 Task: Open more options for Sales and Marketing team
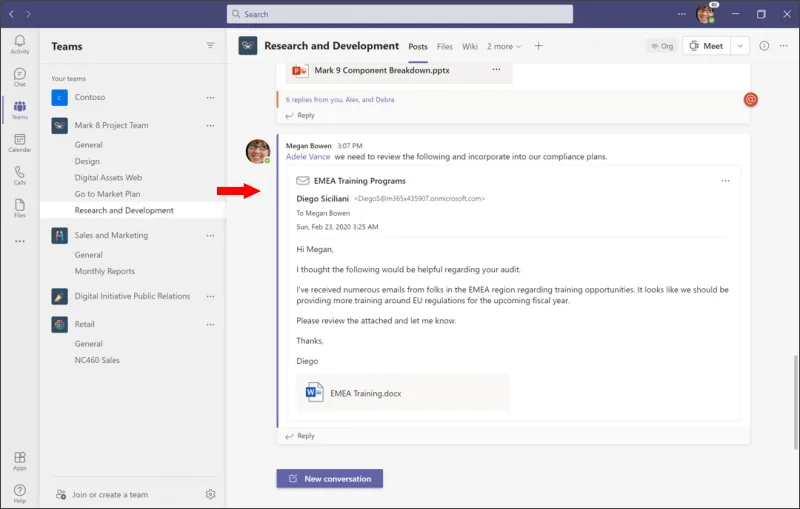(210, 236)
